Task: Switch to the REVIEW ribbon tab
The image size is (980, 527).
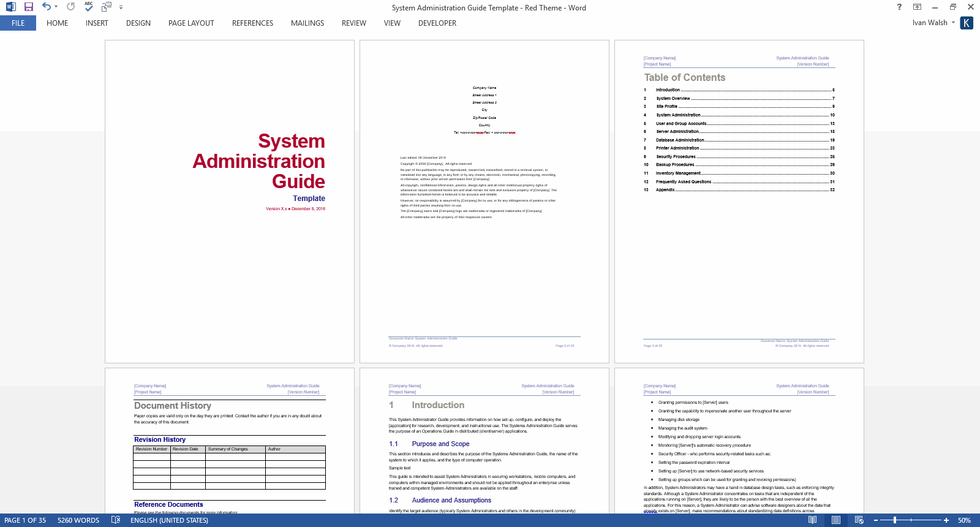Action: tap(354, 23)
